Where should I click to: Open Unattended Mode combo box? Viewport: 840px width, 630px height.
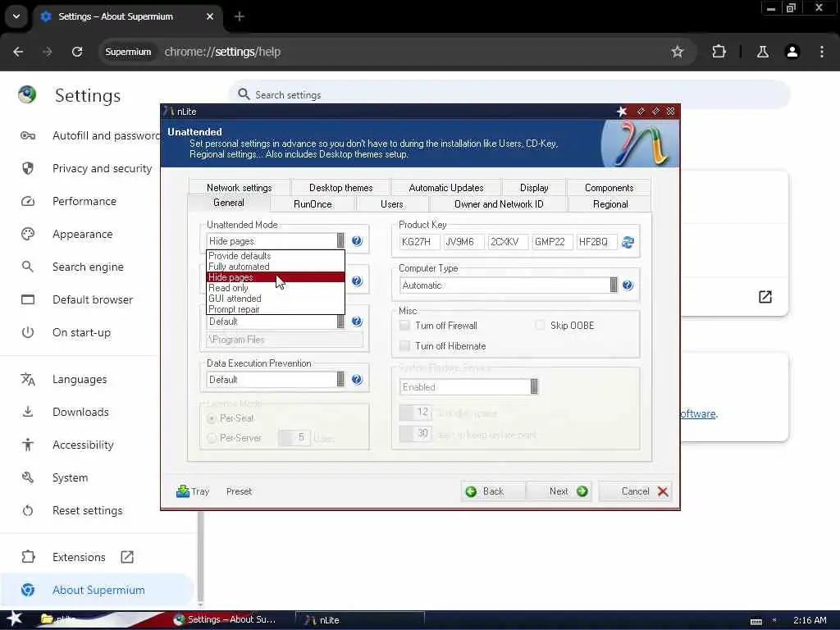[x=276, y=241]
